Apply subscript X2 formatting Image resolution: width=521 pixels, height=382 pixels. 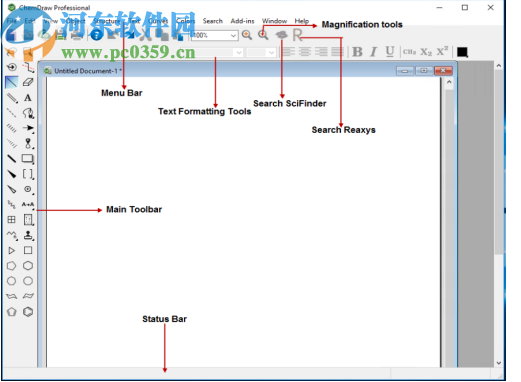click(x=426, y=52)
